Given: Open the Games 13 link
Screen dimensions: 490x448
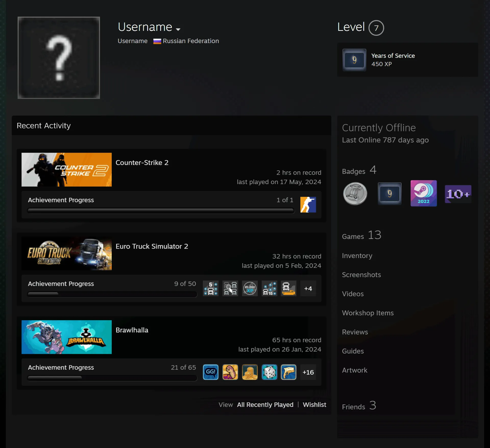Looking at the screenshot, I should coord(362,235).
